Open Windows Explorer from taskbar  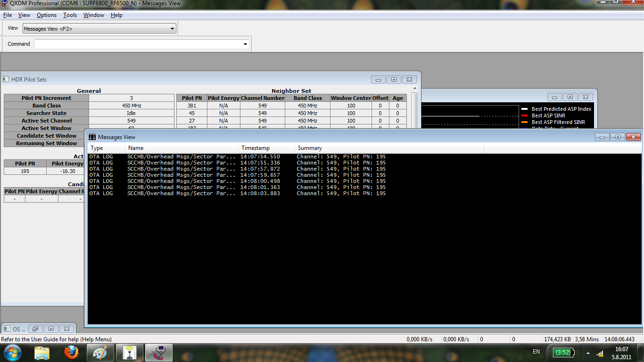point(42,353)
